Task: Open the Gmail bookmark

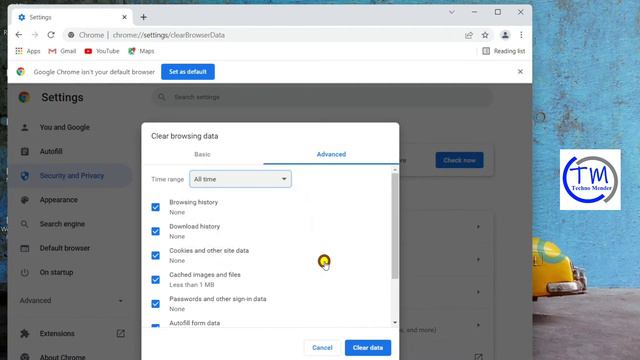Action: coord(62,51)
